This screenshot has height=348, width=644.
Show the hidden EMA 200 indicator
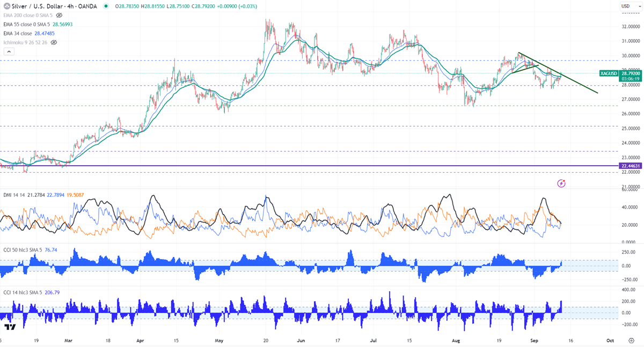click(x=60, y=16)
